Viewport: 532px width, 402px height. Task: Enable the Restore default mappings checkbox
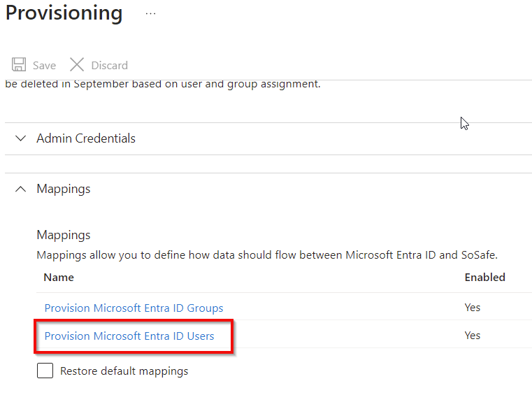(45, 371)
